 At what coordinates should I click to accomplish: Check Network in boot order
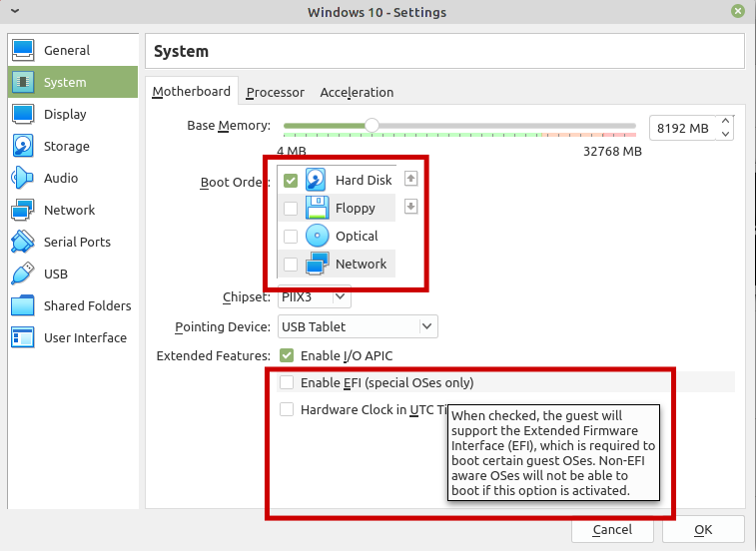click(291, 265)
